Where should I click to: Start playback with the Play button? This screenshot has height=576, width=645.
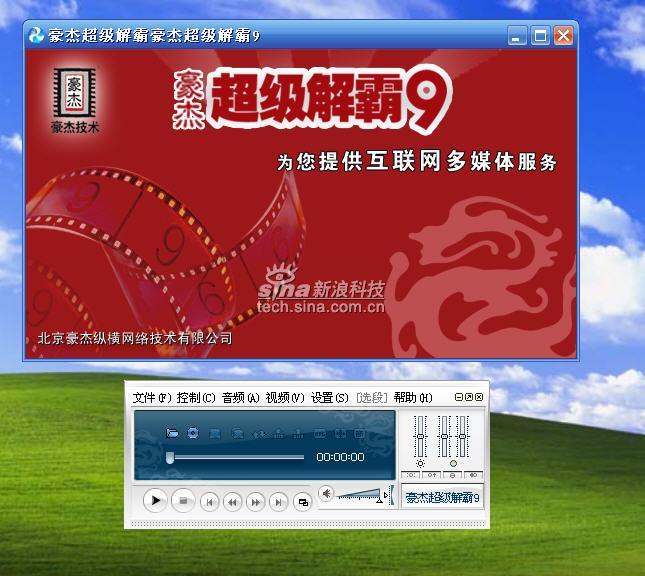(x=155, y=500)
